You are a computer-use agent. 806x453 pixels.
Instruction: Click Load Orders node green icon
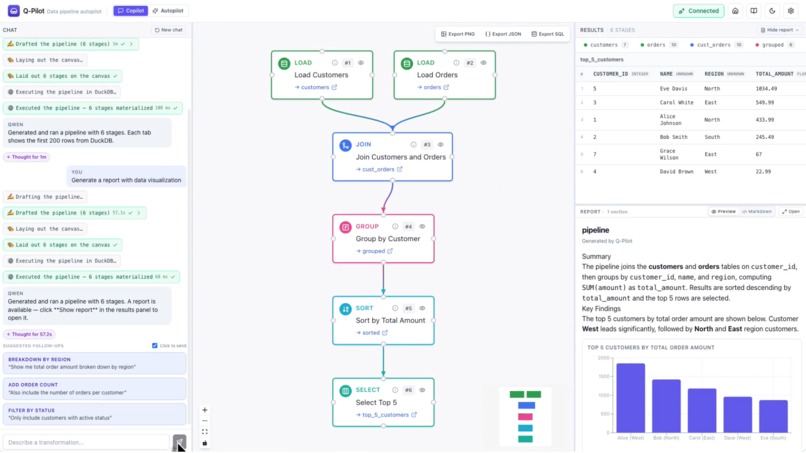(x=407, y=63)
